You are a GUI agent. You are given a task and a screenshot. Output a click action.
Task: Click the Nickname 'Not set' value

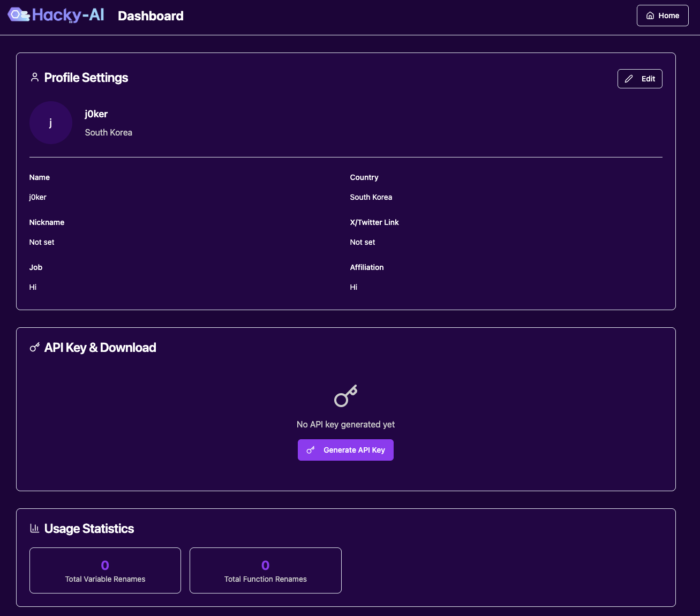click(x=42, y=242)
